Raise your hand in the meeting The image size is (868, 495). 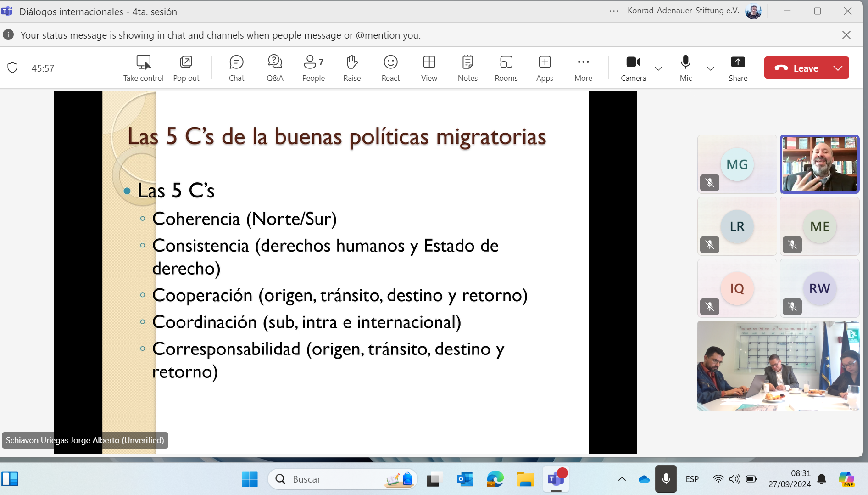click(x=352, y=68)
